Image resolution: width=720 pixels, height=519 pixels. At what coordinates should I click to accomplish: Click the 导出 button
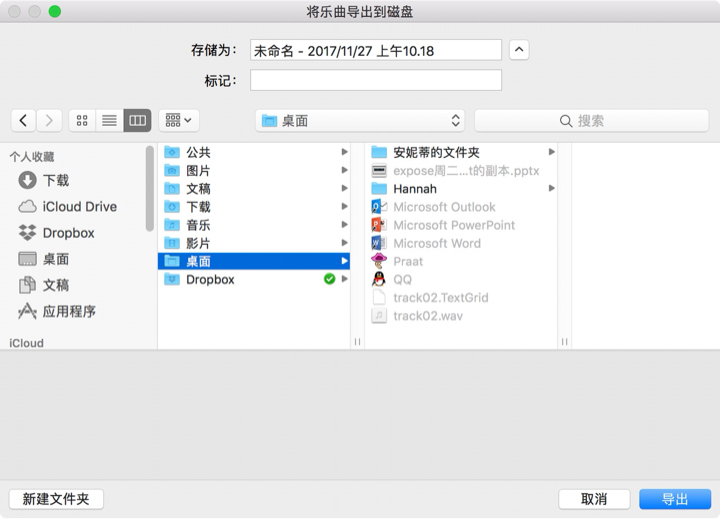pyautogui.click(x=675, y=499)
